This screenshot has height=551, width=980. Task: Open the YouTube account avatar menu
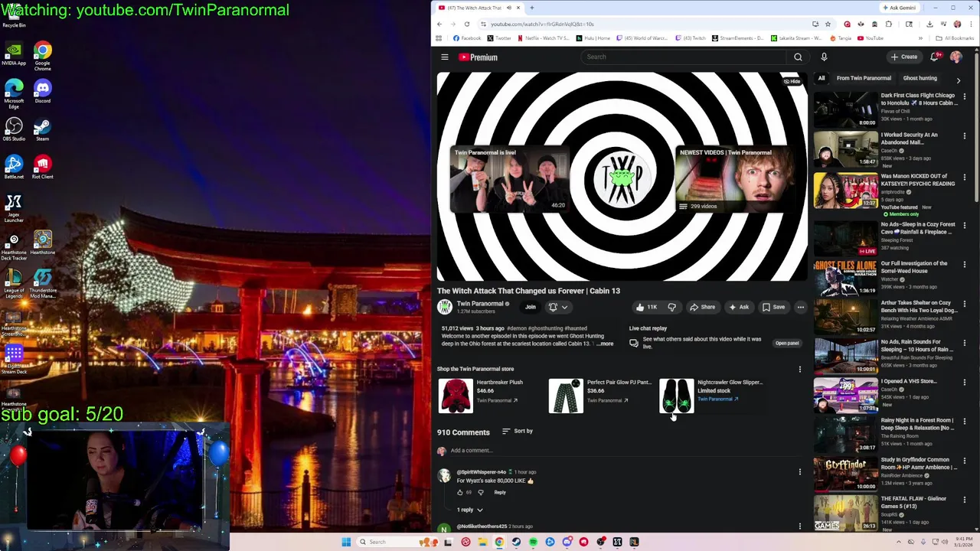[x=956, y=57]
